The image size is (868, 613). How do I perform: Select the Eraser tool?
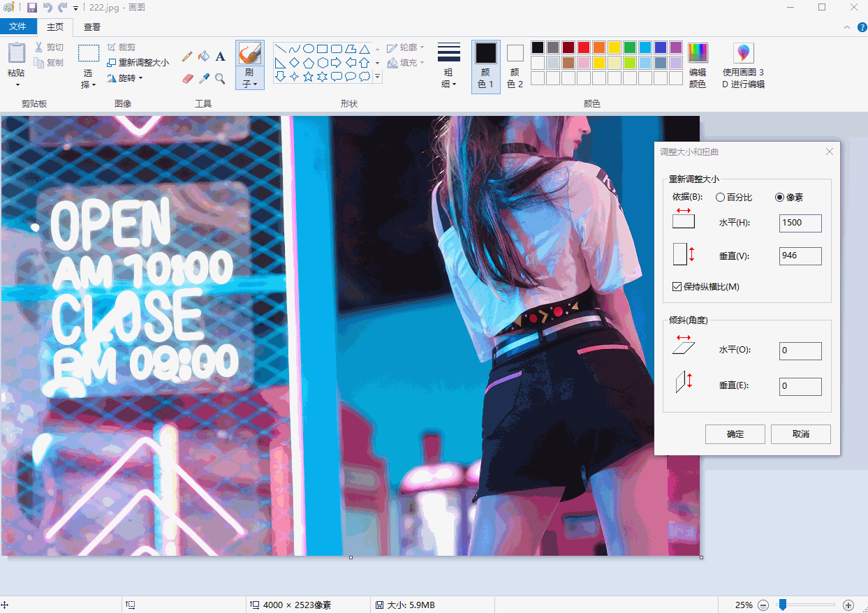click(x=187, y=79)
